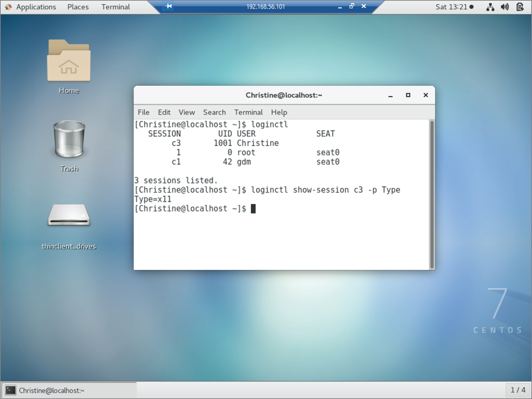Open the Terminal app menu in top panel
This screenshot has height=399, width=532.
click(x=116, y=7)
